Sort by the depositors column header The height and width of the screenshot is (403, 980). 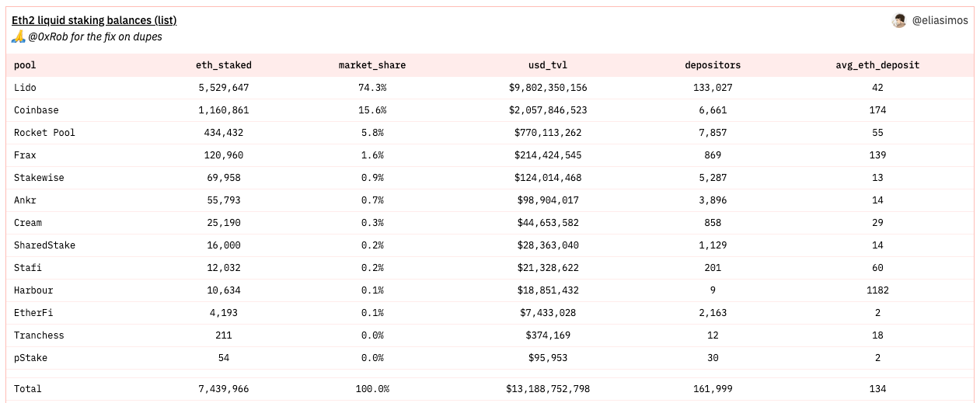(713, 65)
